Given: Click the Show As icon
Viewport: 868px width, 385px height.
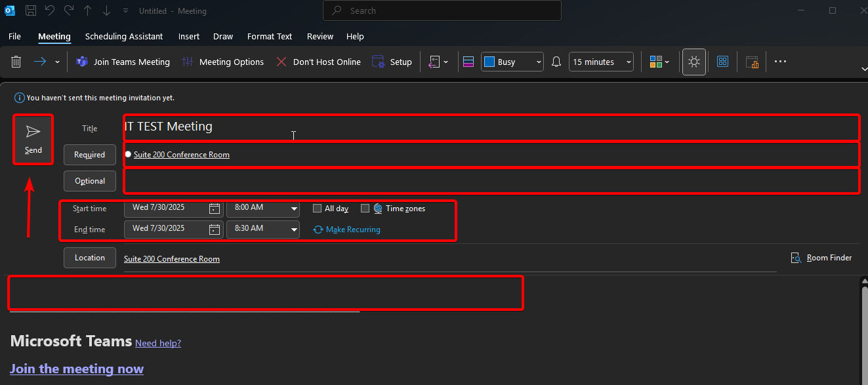Looking at the screenshot, I should click(x=468, y=62).
